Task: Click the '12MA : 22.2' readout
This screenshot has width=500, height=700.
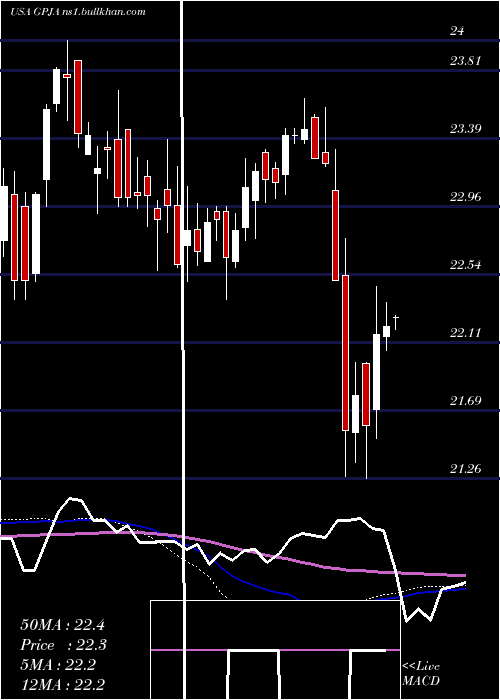Action: click(62, 685)
